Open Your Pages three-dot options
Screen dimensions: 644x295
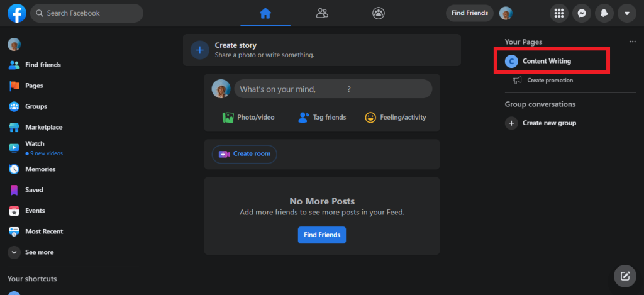[633, 42]
